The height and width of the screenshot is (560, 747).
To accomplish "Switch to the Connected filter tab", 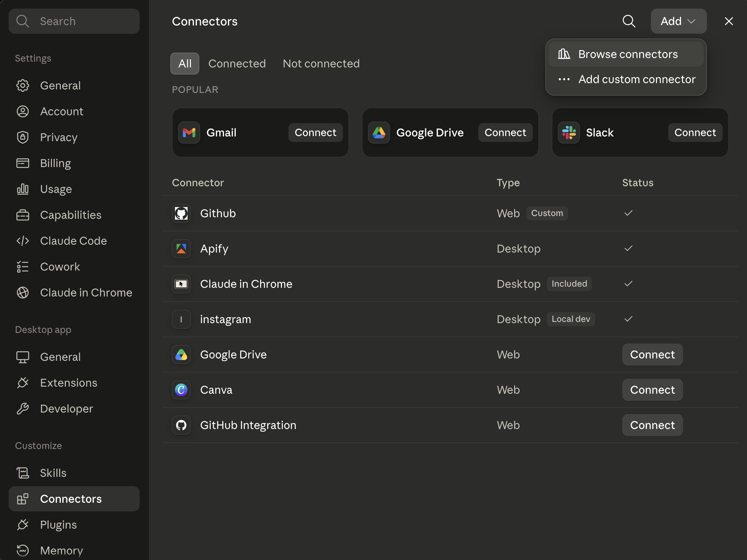I will tap(237, 64).
